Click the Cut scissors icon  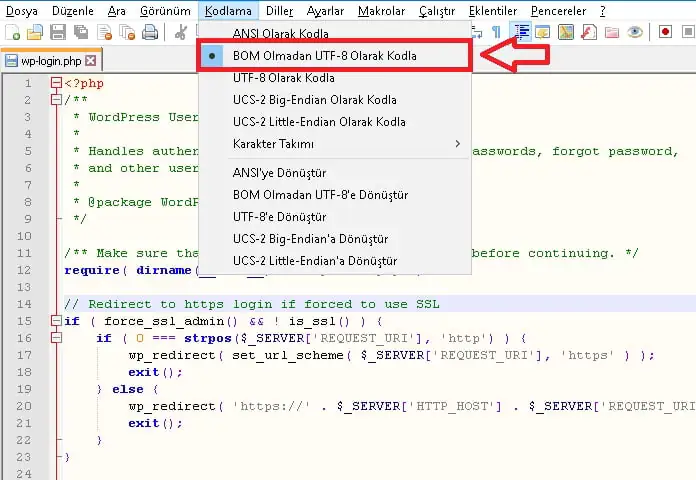tap(182, 33)
